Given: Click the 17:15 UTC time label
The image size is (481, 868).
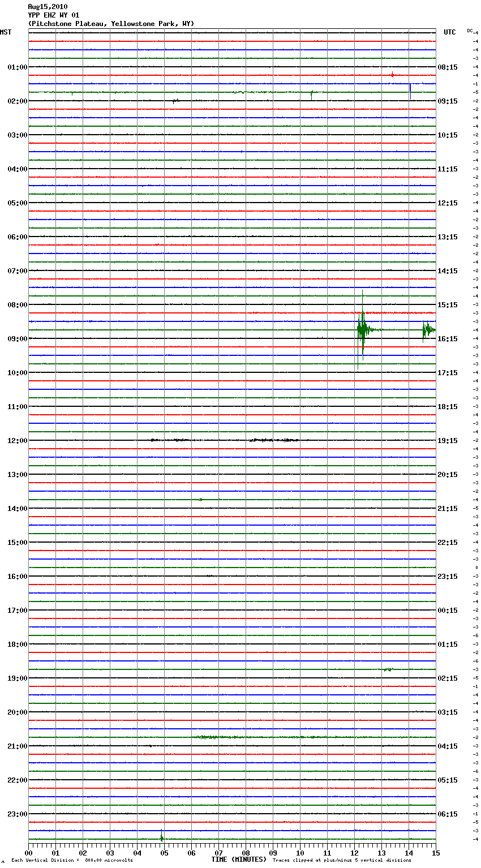Looking at the screenshot, I should [x=448, y=373].
